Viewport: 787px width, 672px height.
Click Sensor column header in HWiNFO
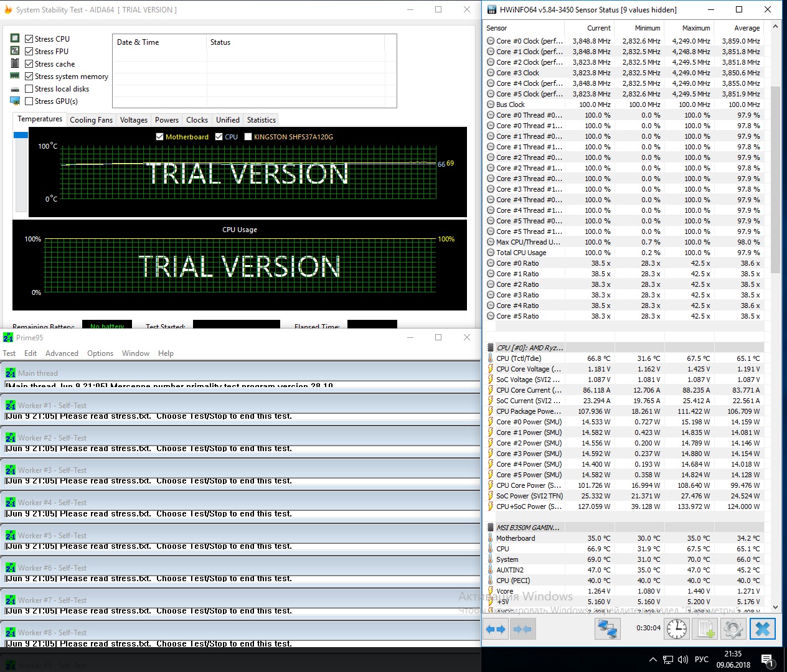(x=524, y=28)
